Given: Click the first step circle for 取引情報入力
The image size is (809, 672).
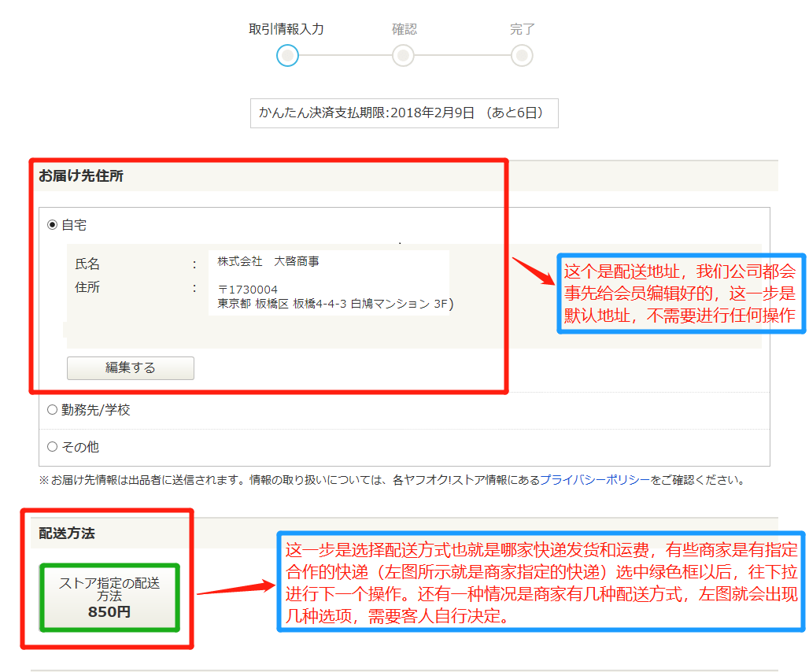Looking at the screenshot, I should pos(287,56).
